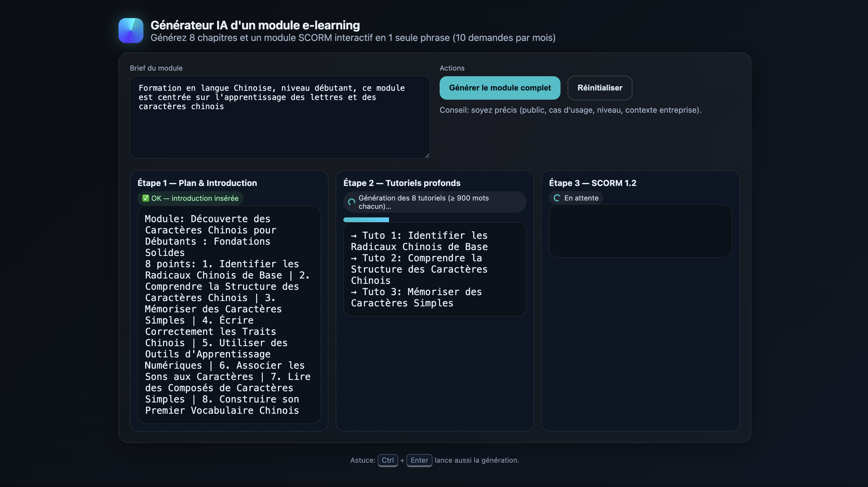The height and width of the screenshot is (487, 868).
Task: Click the spinner icon in Étape 2 status
Action: [351, 202]
